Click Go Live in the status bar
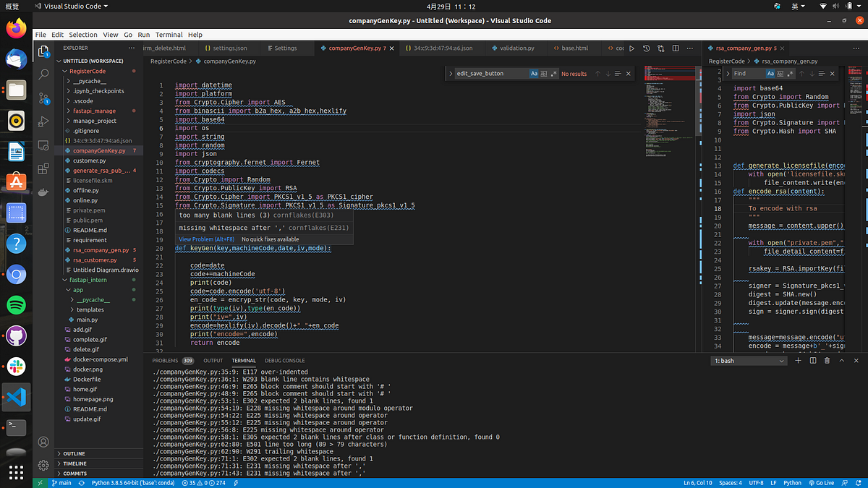Viewport: 868px width, 488px height. pos(821,483)
